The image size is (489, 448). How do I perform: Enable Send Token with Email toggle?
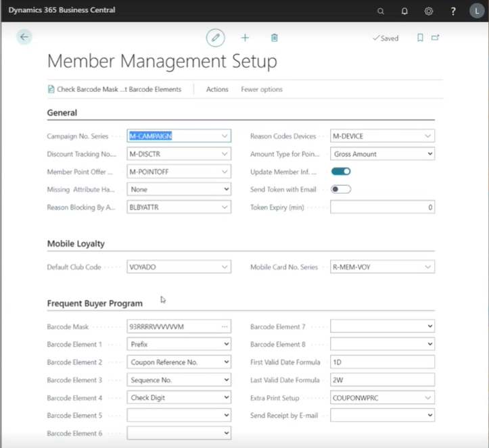coord(341,189)
